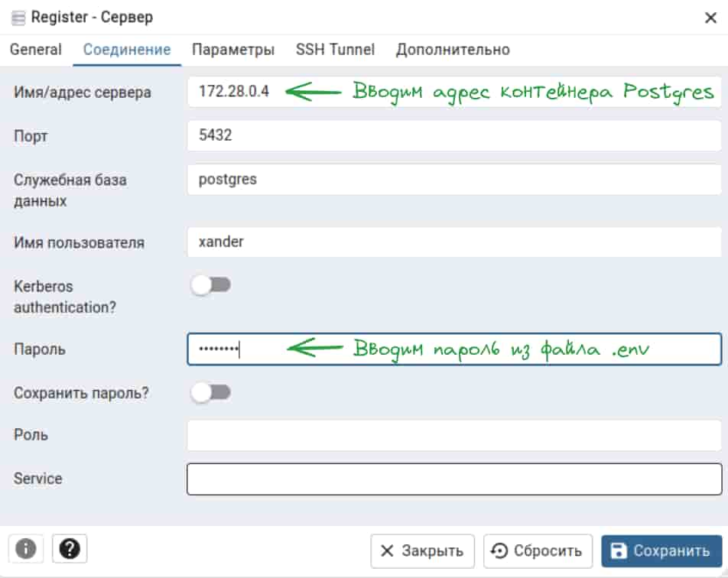Enable the Сохранить пароль switch
Viewport: 728px width, 578px height.
click(211, 393)
